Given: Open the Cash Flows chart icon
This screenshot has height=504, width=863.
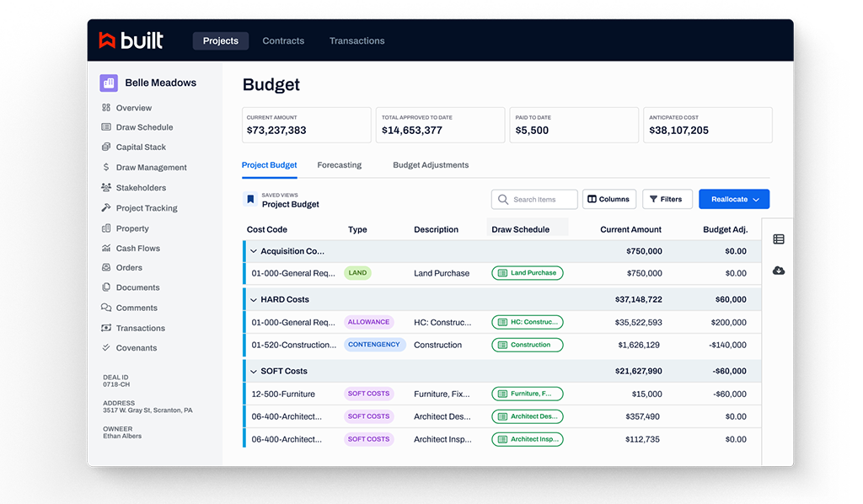Looking at the screenshot, I should pyautogui.click(x=106, y=249).
